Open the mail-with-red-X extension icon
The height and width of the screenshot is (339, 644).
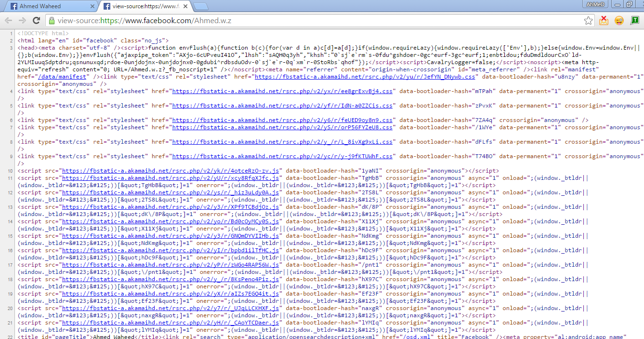[x=604, y=21]
